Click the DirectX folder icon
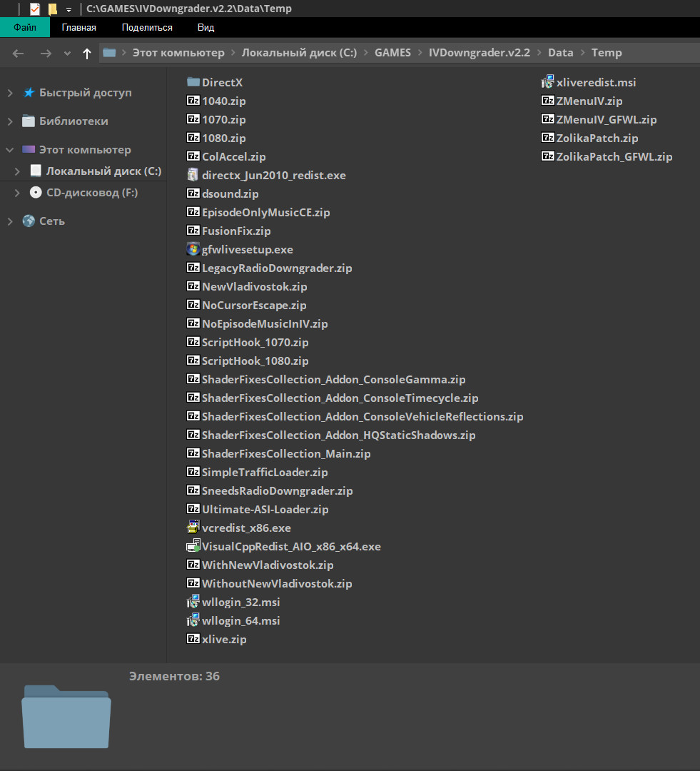This screenshot has height=771, width=700. (x=193, y=82)
